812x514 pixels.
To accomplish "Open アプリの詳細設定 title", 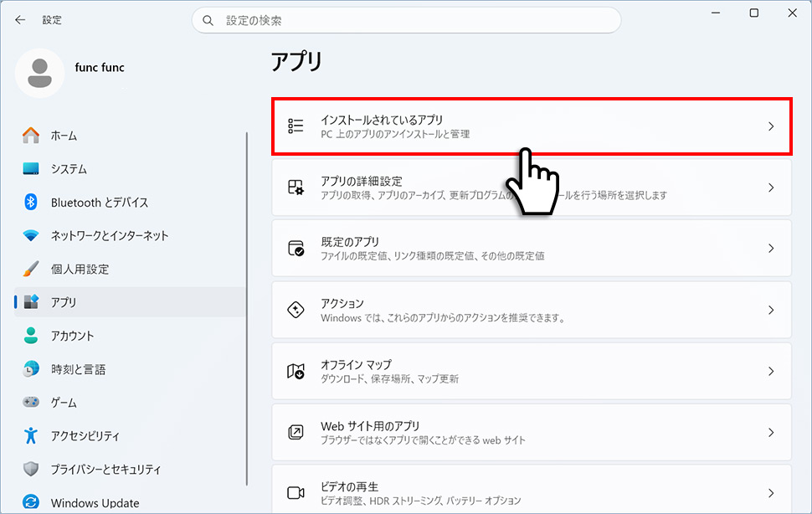I will click(x=362, y=181).
